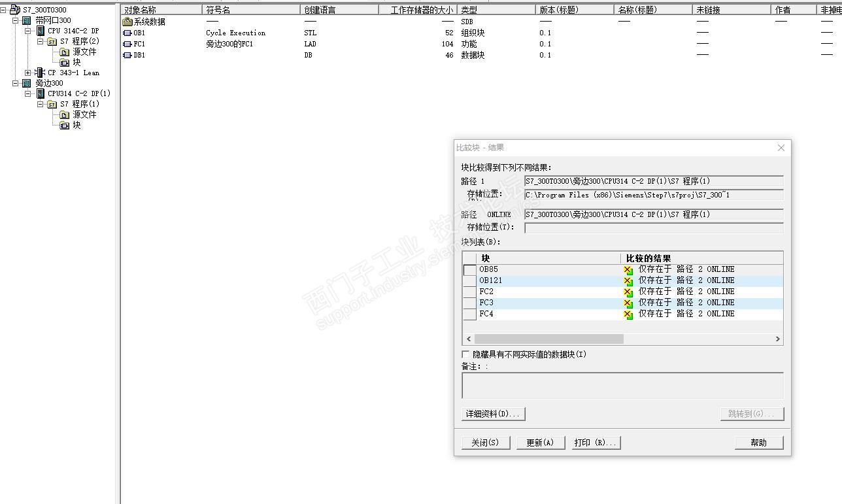Sort by the 创建语言 column header
This screenshot has height=504, width=842.
[x=340, y=10]
